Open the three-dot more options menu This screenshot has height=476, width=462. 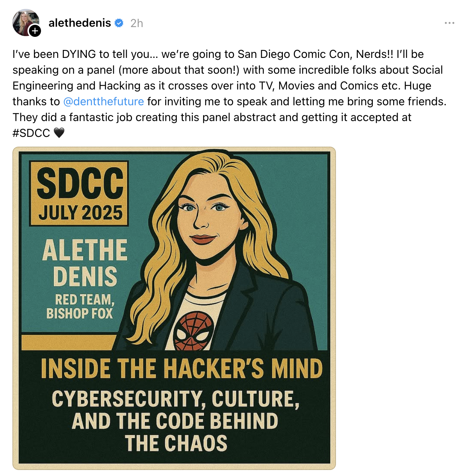tap(449, 23)
